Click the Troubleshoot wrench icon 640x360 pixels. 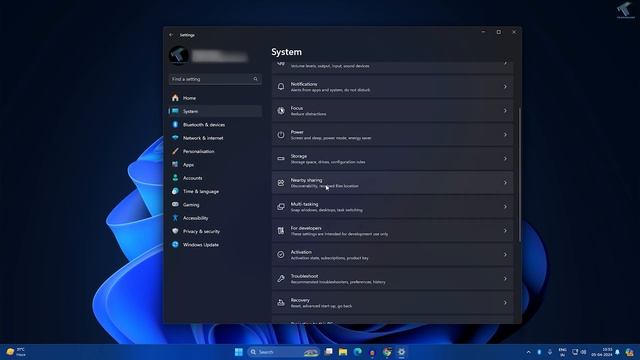point(281,279)
